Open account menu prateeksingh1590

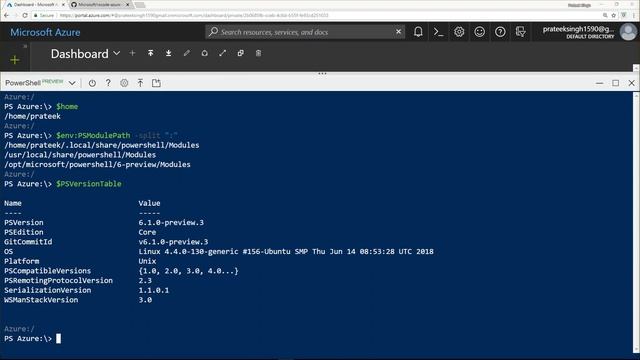click(578, 32)
